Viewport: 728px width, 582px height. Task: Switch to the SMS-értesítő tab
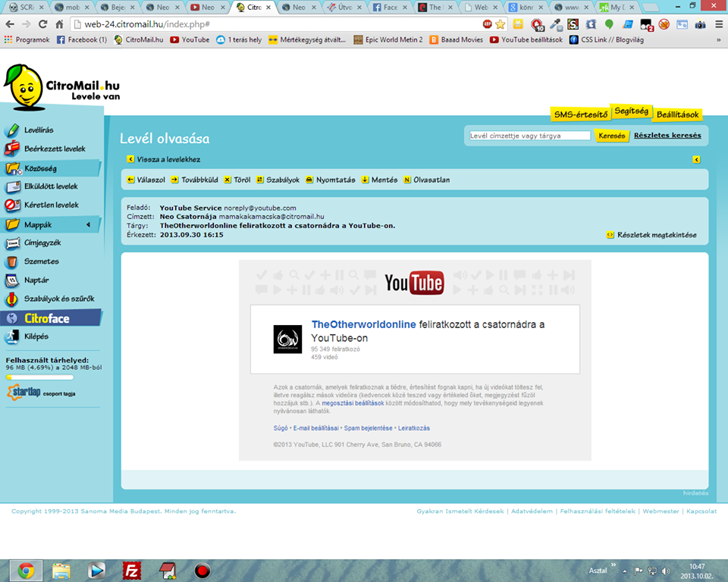[580, 114]
